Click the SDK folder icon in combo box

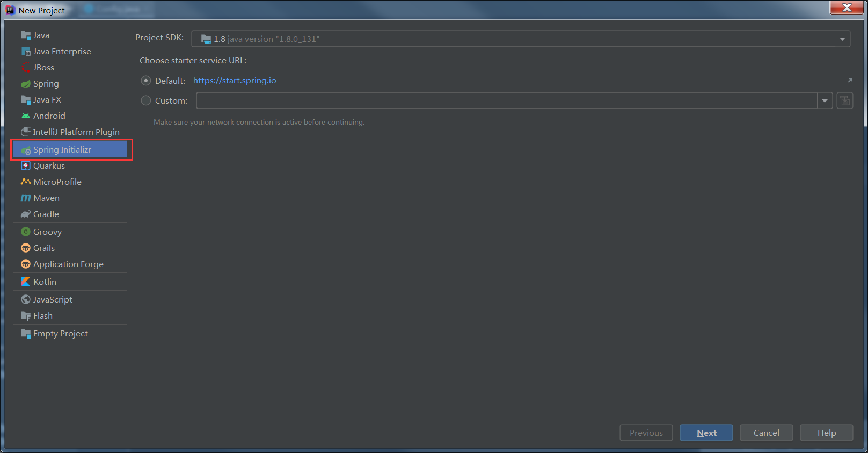(x=206, y=39)
